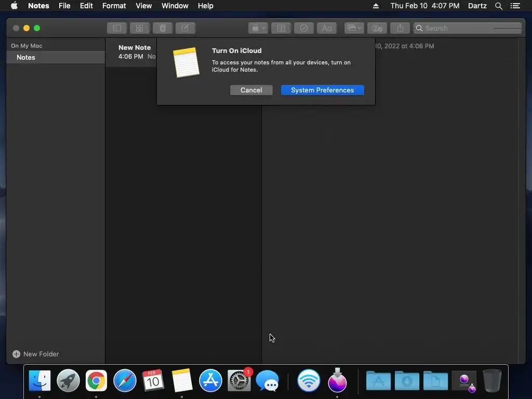Screen dimensions: 532x399
Task: Create a new note with compose icon
Action: tap(185, 28)
